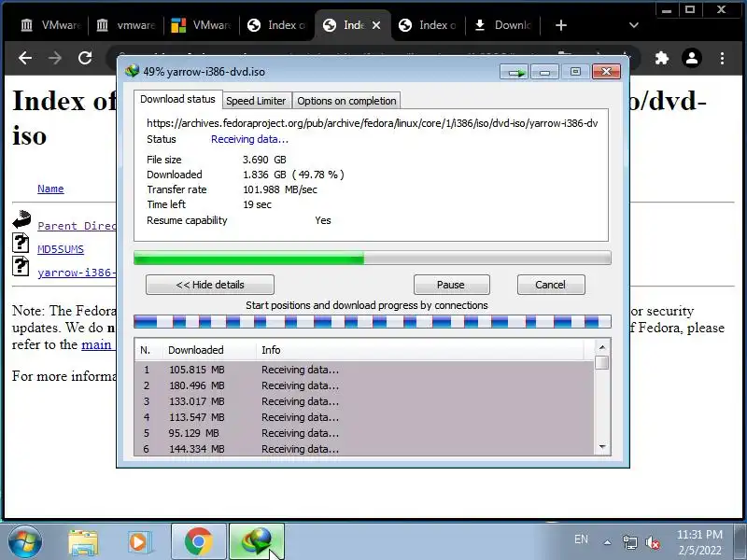Switch to the first VMware tab
747x560 pixels.
51,25
